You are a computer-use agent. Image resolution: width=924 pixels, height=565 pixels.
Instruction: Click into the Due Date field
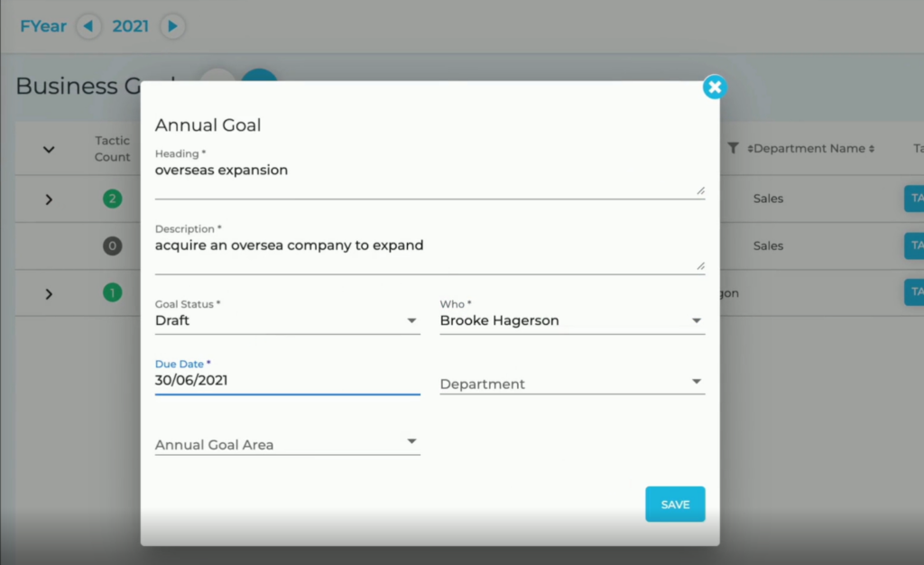pos(287,381)
